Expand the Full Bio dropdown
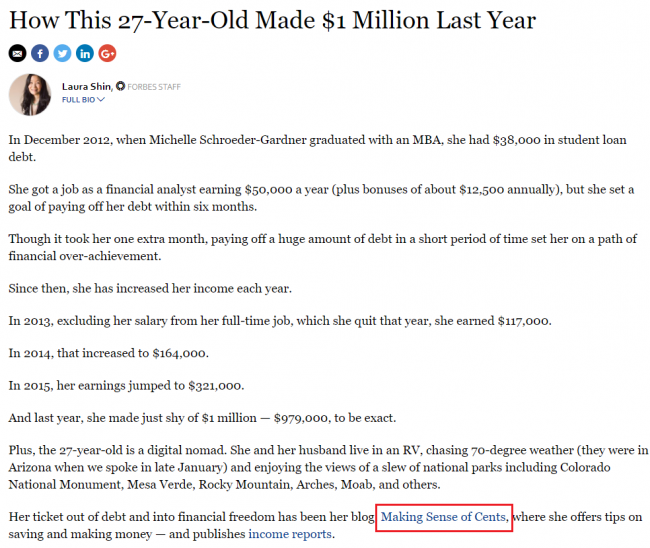 point(83,100)
